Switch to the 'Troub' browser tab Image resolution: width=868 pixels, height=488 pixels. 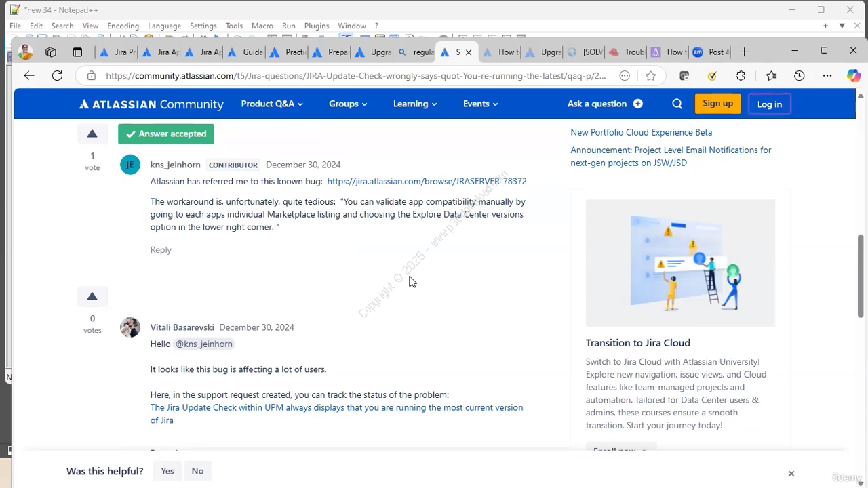[627, 52]
